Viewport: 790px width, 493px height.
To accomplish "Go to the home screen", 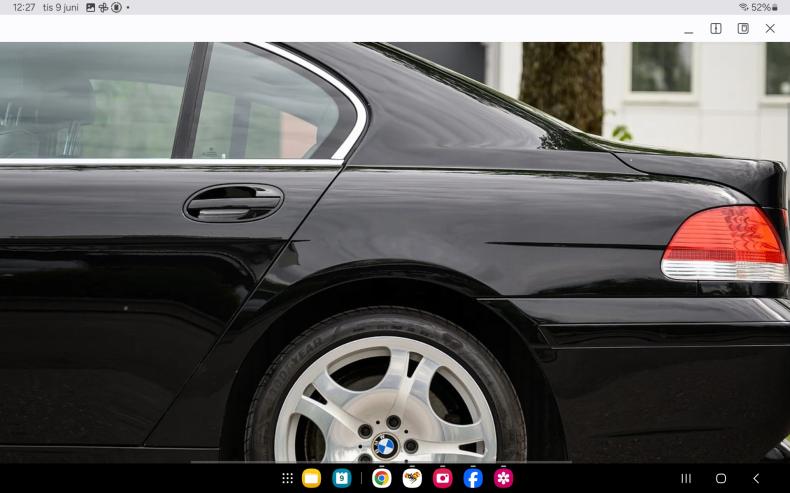I will (721, 478).
